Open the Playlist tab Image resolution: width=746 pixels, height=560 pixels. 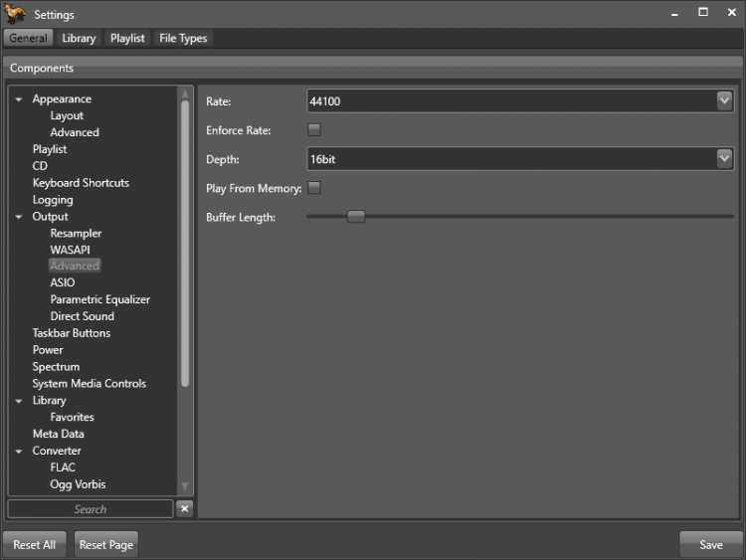tap(127, 38)
